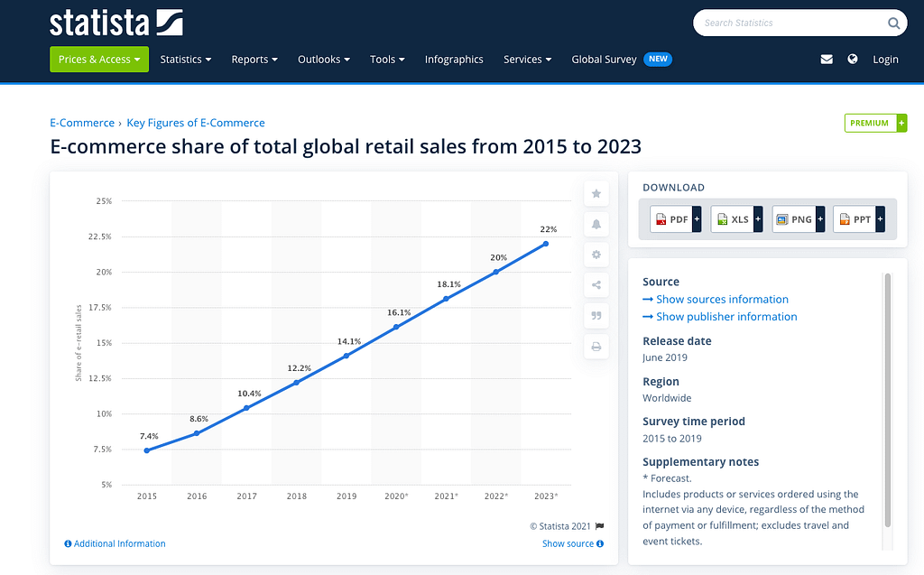Click the 2022 data point 20%
Viewport: 924px width, 575px height.
point(496,272)
